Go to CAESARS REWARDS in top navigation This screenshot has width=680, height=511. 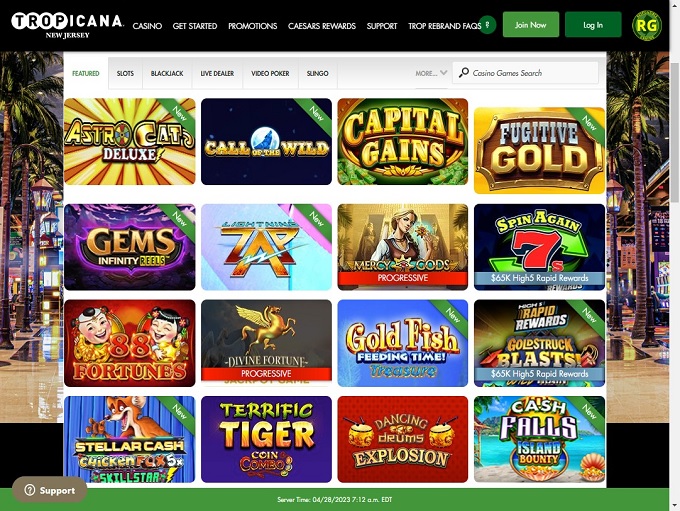(x=322, y=26)
